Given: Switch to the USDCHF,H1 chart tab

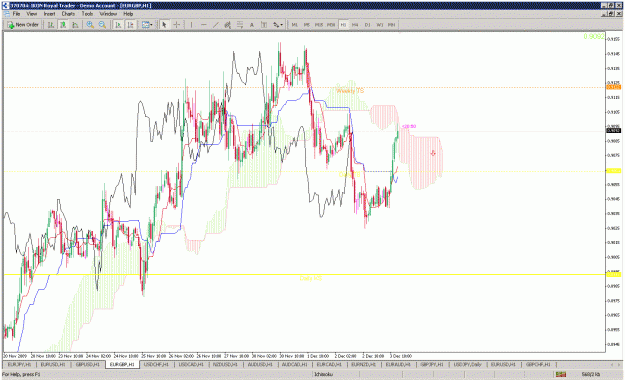Looking at the screenshot, I should 156,364.
